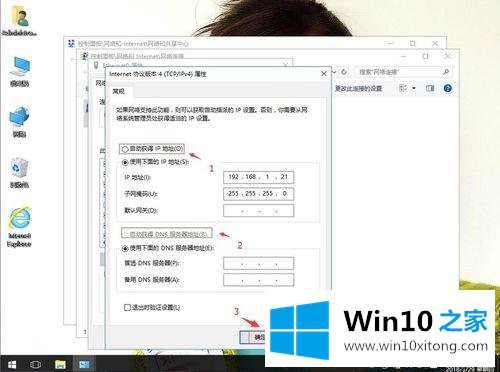
Task: Maximize the Network Connections window
Action: click(x=425, y=56)
